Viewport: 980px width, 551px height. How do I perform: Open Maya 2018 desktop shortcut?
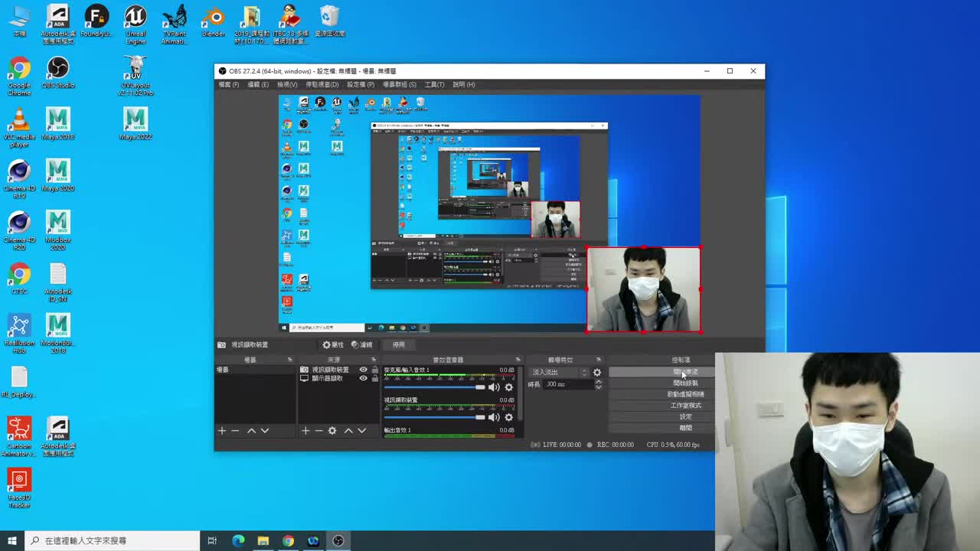click(58, 124)
